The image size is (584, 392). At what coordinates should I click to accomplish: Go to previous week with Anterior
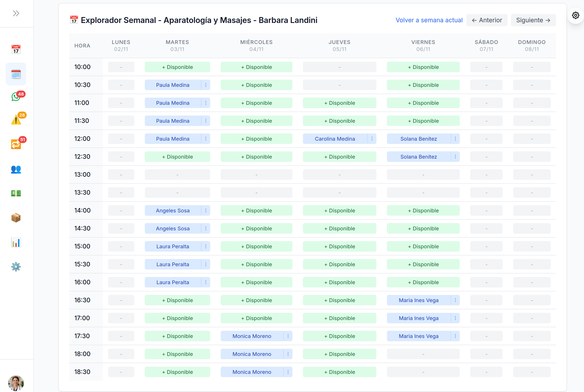[x=487, y=20]
